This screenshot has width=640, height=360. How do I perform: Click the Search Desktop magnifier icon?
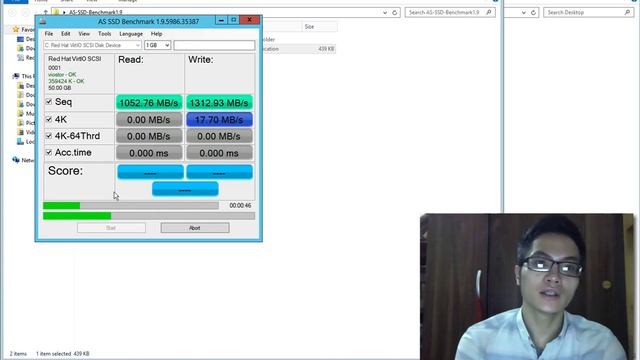[627, 13]
